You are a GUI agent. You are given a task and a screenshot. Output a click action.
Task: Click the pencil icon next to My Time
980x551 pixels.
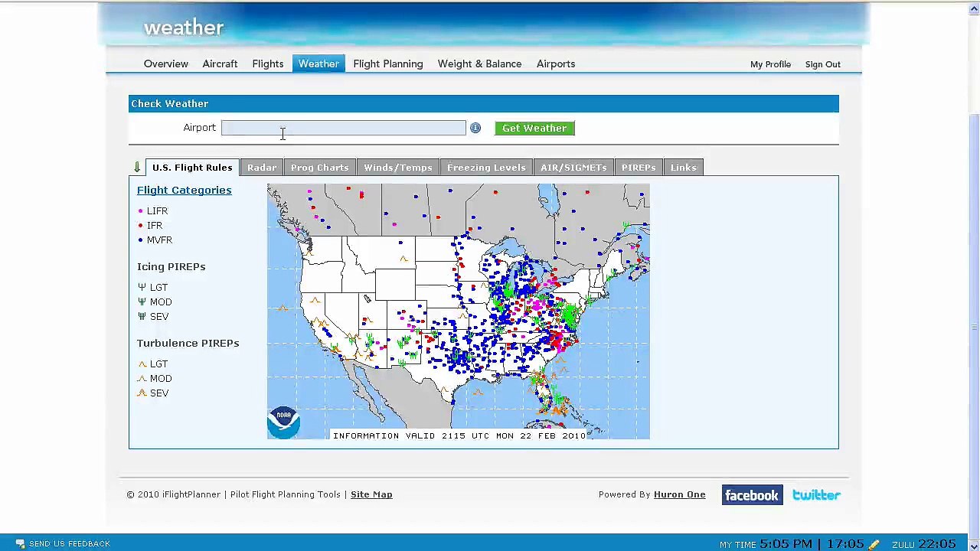pyautogui.click(x=874, y=544)
